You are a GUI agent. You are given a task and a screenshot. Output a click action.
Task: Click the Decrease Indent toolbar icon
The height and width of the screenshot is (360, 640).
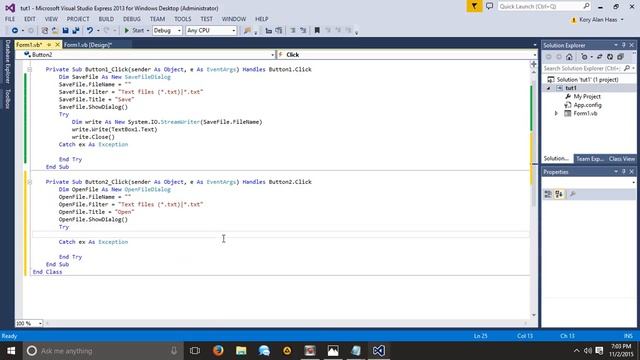tap(269, 31)
